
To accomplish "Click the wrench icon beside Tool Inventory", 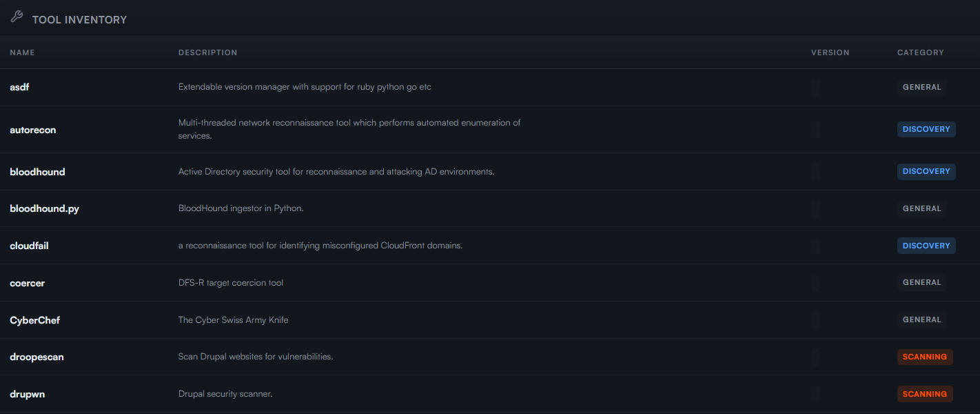I will click(x=17, y=17).
